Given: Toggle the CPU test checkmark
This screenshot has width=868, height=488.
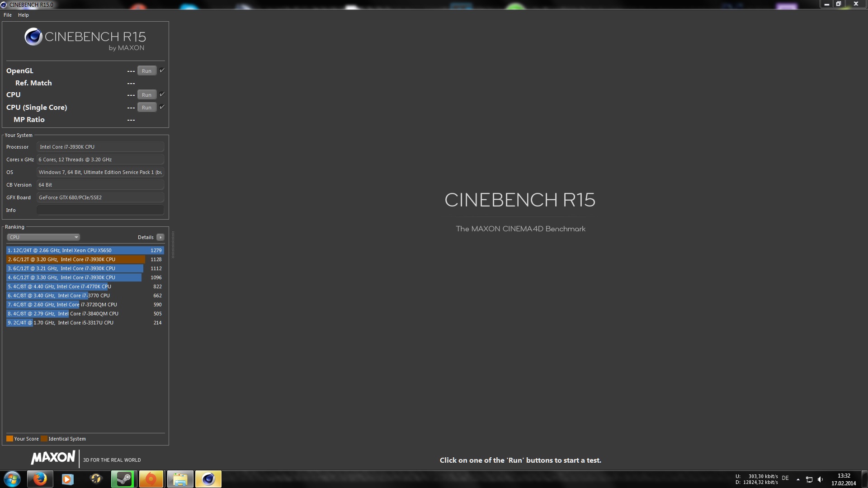Looking at the screenshot, I should tap(162, 94).
